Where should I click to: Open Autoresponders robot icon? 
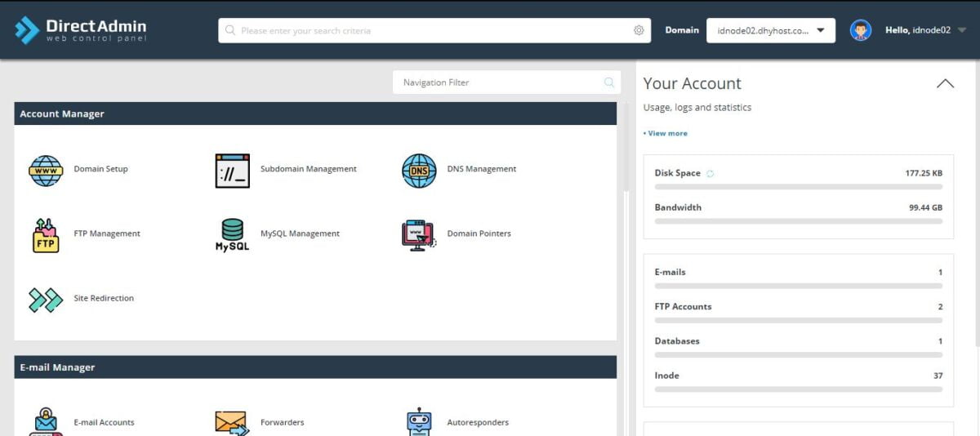(x=419, y=421)
